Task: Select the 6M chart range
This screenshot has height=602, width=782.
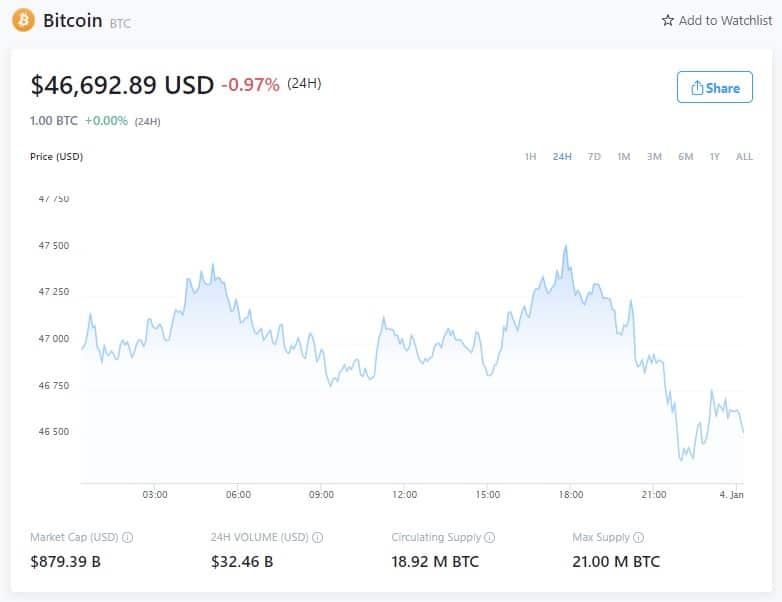Action: point(686,157)
